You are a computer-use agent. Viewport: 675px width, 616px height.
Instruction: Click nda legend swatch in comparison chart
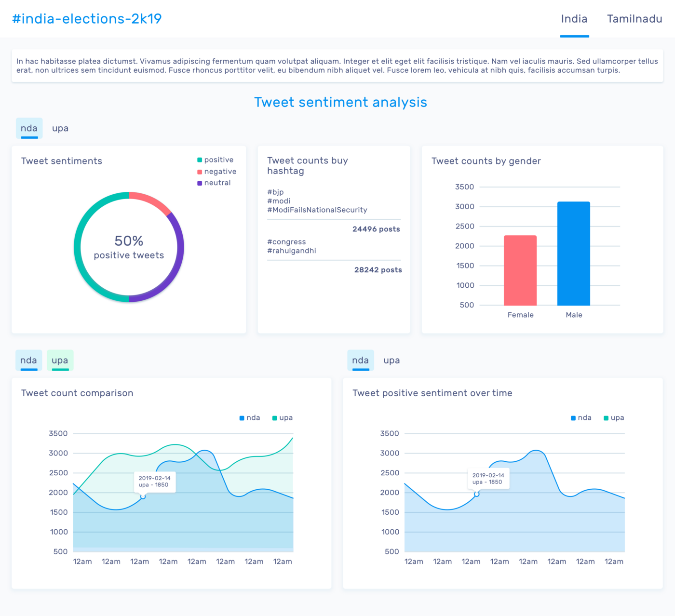click(242, 418)
